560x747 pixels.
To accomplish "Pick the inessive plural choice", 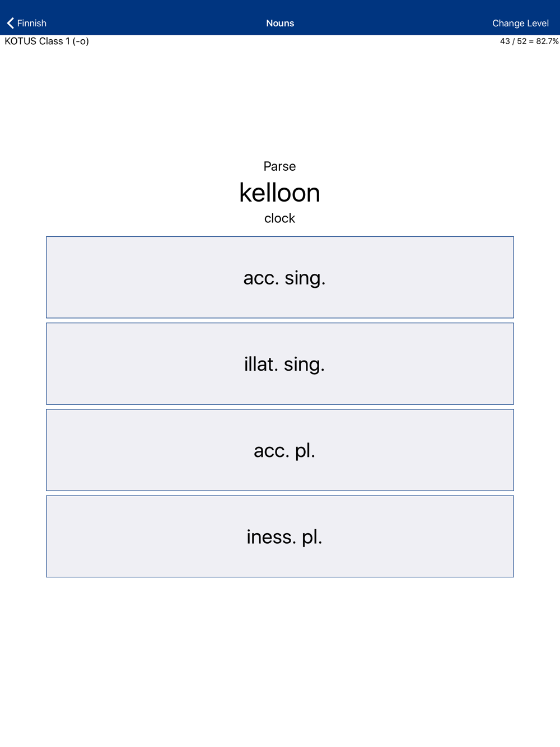I will (x=280, y=536).
